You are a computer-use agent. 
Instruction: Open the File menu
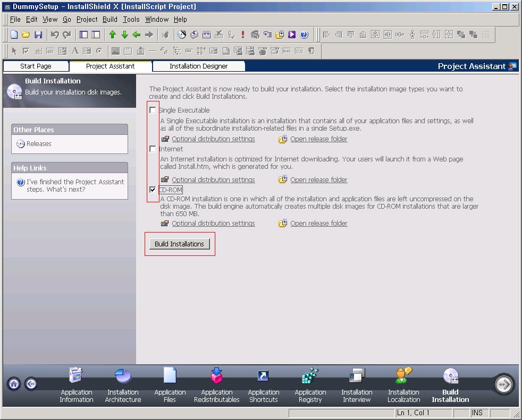coord(15,19)
